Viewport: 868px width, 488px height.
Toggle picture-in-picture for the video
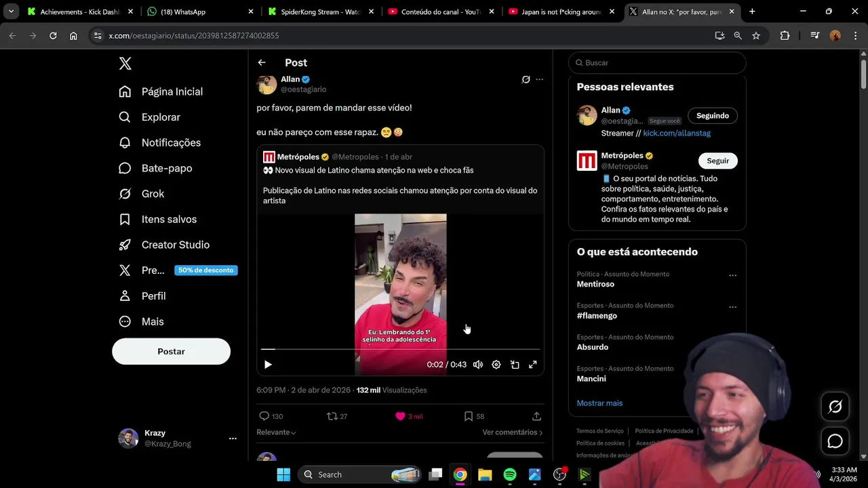click(x=515, y=365)
